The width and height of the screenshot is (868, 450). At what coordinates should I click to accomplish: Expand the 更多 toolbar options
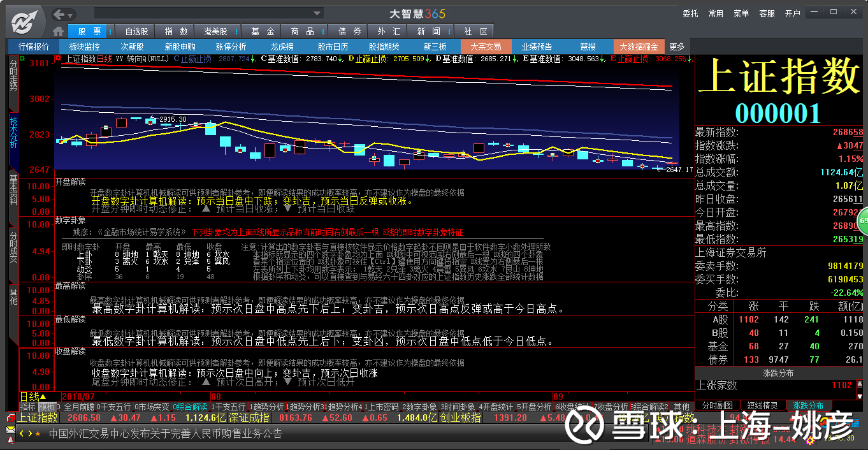coord(677,47)
